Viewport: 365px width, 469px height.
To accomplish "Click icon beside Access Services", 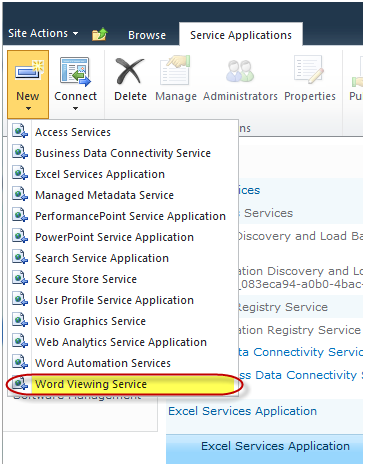I will 20,131.
